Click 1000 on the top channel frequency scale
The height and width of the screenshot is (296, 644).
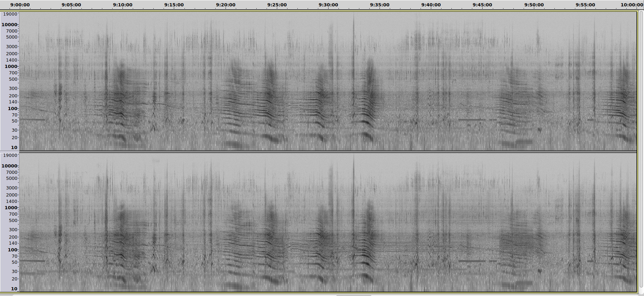[x=11, y=67]
